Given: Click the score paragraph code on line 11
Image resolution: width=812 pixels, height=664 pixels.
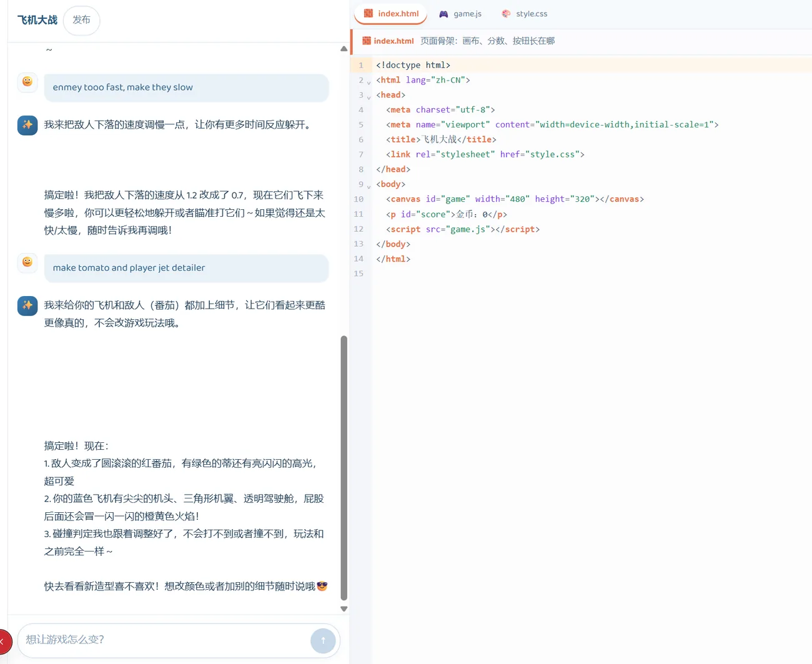Looking at the screenshot, I should [x=447, y=214].
